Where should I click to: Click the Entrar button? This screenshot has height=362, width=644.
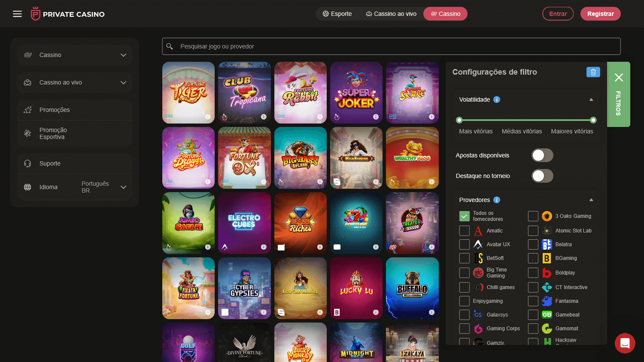pyautogui.click(x=558, y=14)
